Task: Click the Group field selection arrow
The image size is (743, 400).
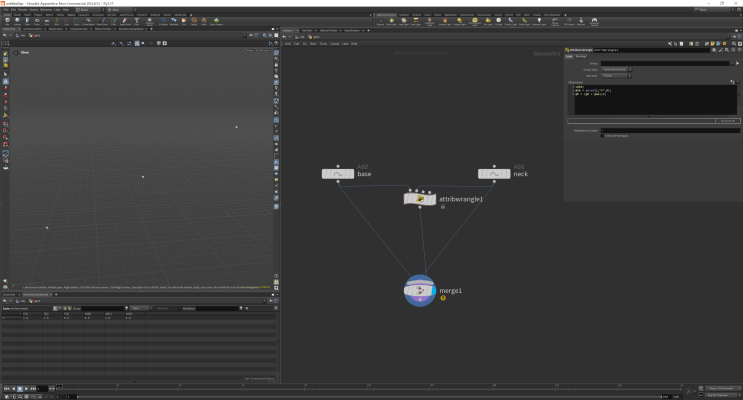Action: (737, 63)
